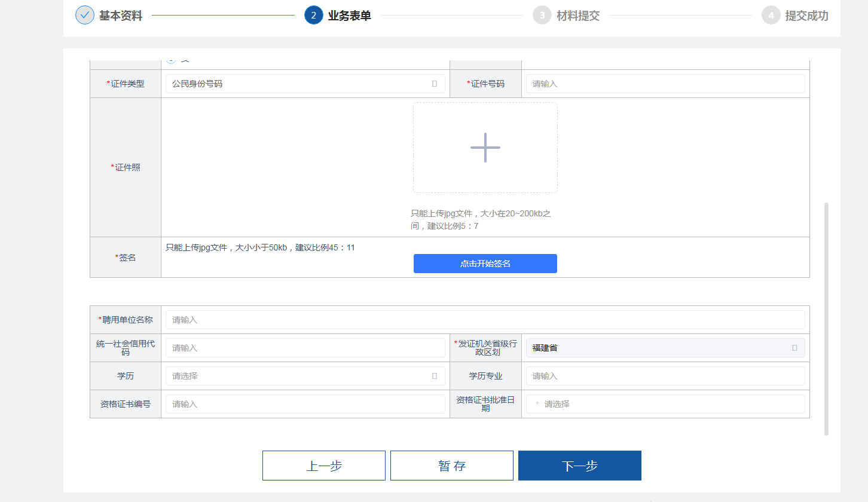Image resolution: width=868 pixels, height=502 pixels.
Task: Click the 上一步 button
Action: pos(323,466)
